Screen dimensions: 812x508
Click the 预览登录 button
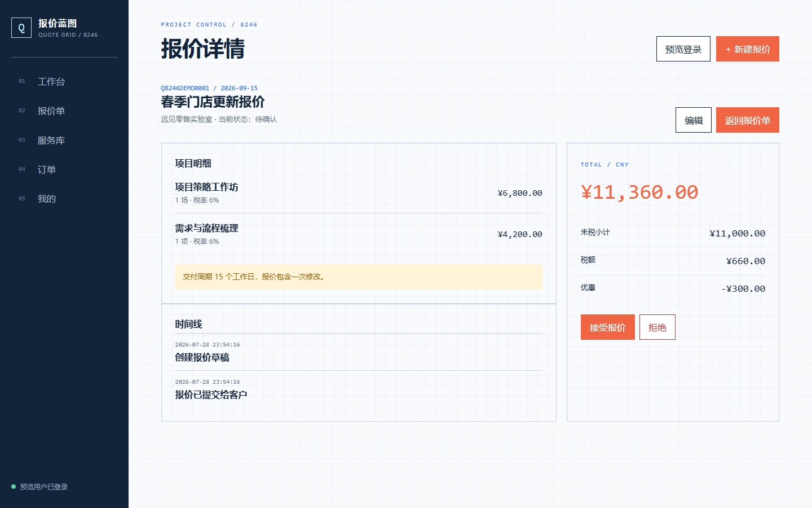(x=683, y=49)
